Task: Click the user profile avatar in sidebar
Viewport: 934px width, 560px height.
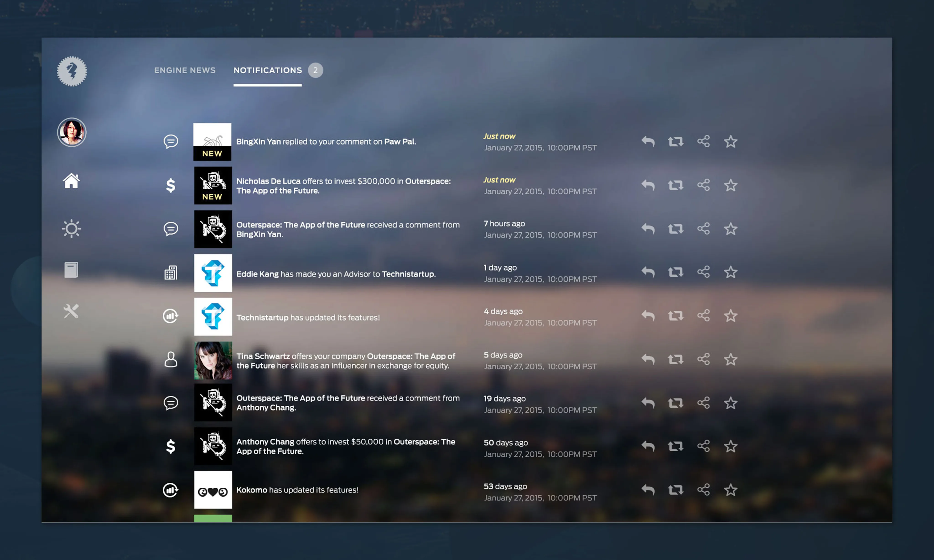Action: click(72, 132)
